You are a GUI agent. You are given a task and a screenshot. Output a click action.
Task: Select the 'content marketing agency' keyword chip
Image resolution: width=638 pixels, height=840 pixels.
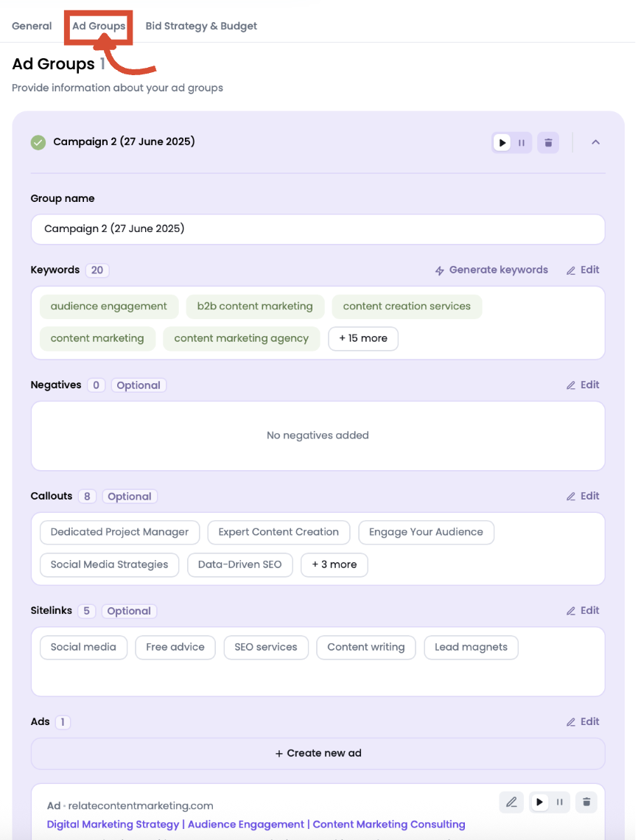242,338
